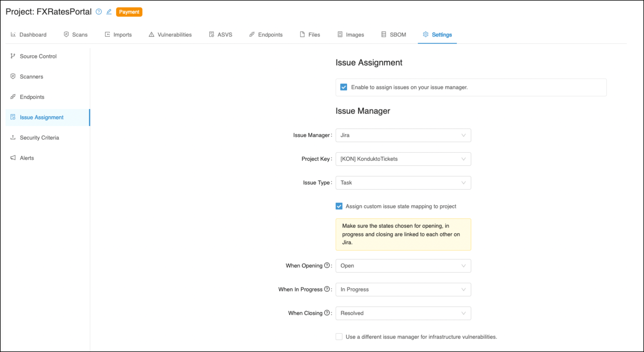This screenshot has height=352, width=644.
Task: Enable the different issue manager for infrastructure vulnerabilities checkbox
Action: pos(339,337)
